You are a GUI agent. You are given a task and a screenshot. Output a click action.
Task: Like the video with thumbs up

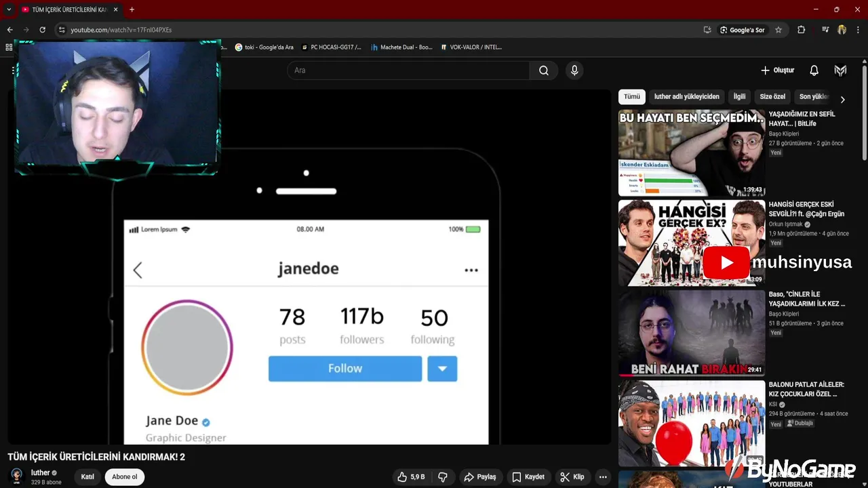(x=411, y=477)
